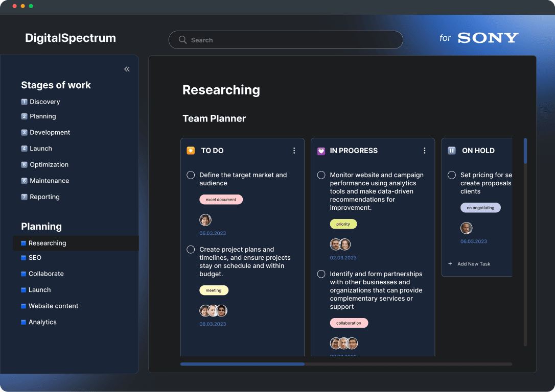Click the blue square icon beside SEO
555x392 pixels.
(x=24, y=258)
